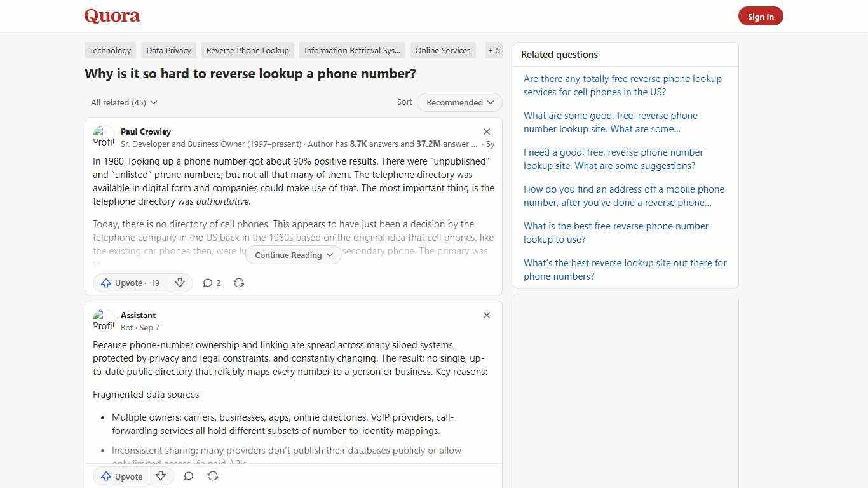Upvote the Assistant bot answer
The height and width of the screenshot is (488, 868).
pos(121,476)
